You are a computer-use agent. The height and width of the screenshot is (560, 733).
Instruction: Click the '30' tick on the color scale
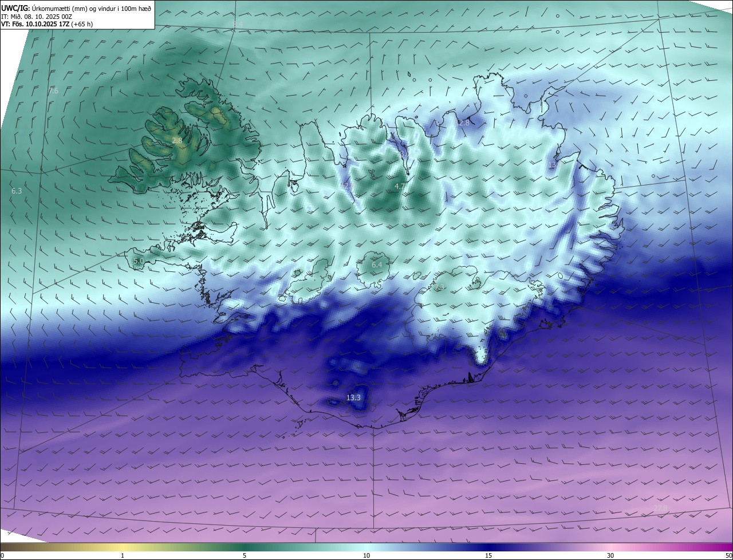(610, 555)
